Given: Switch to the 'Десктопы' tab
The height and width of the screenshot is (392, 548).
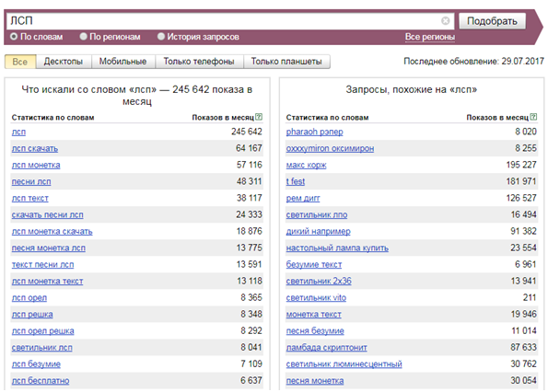Looking at the screenshot, I should coord(64,62).
